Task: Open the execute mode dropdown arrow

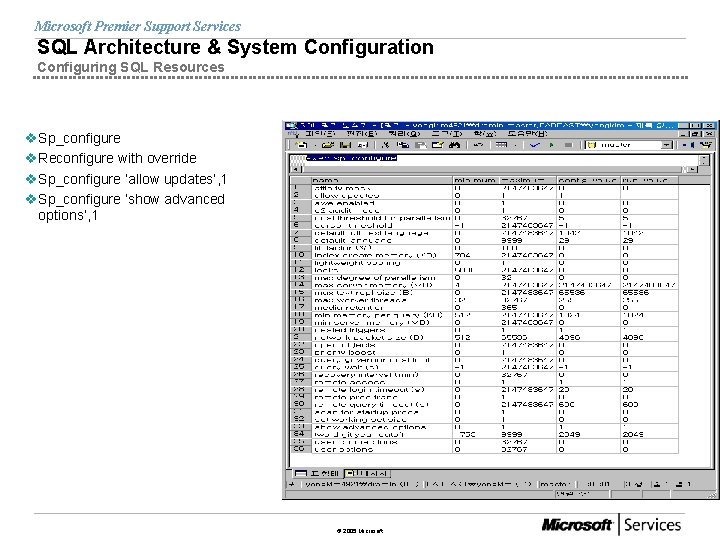Action: click(515, 146)
